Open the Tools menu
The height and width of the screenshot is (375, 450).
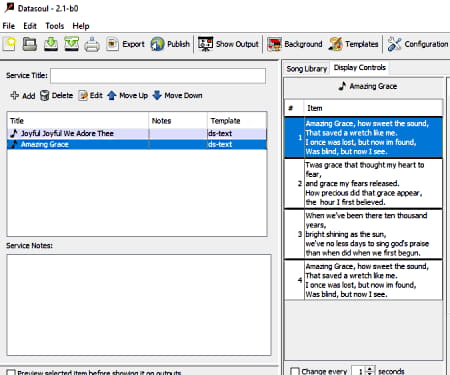coord(55,26)
